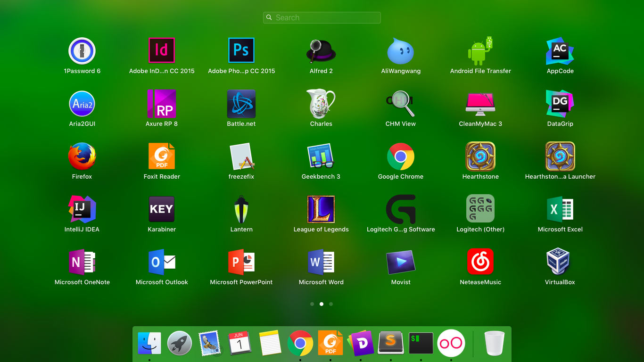644x362 pixels.
Task: Launch Microsoft Excel
Action: [560, 209]
